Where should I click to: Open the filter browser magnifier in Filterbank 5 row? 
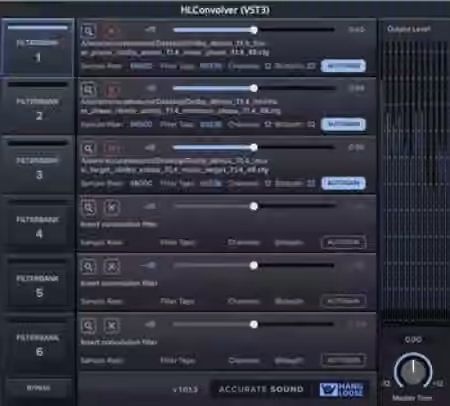88,266
